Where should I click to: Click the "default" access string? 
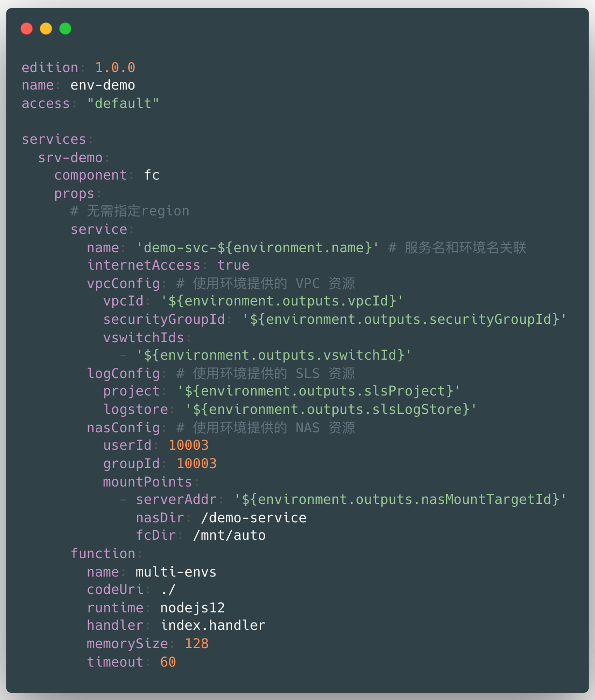[123, 104]
